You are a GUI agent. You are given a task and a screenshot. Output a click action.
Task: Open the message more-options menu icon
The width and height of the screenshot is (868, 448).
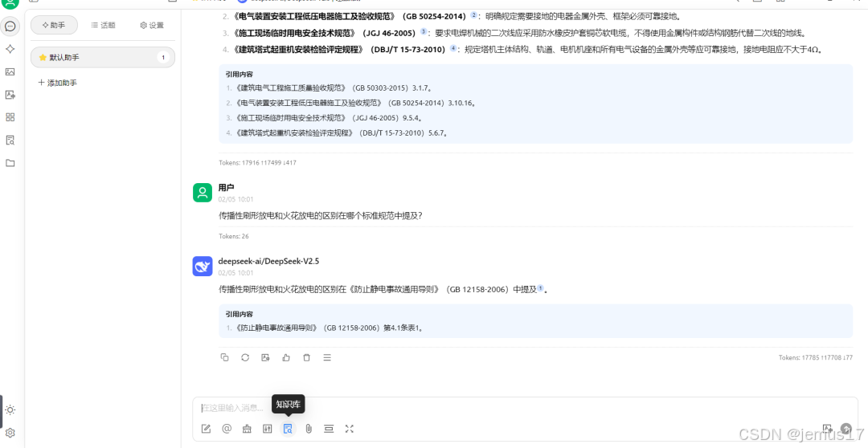[x=327, y=358]
